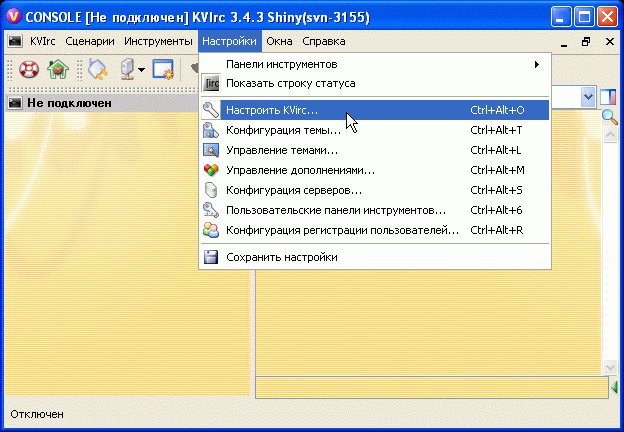Viewport: 624px width, 432px height.
Task: Open Пользовательские панели инструментов... entry
Action: [x=375, y=210]
